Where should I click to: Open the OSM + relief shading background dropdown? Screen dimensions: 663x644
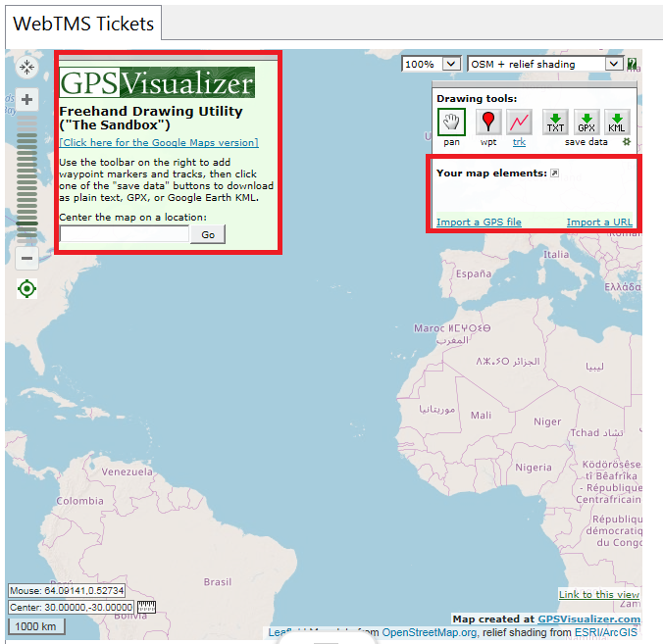click(545, 64)
